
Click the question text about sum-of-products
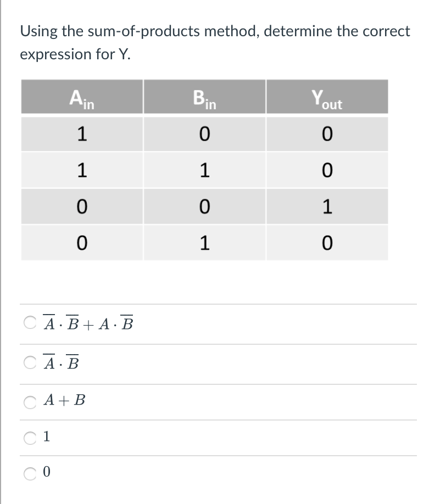(x=214, y=42)
